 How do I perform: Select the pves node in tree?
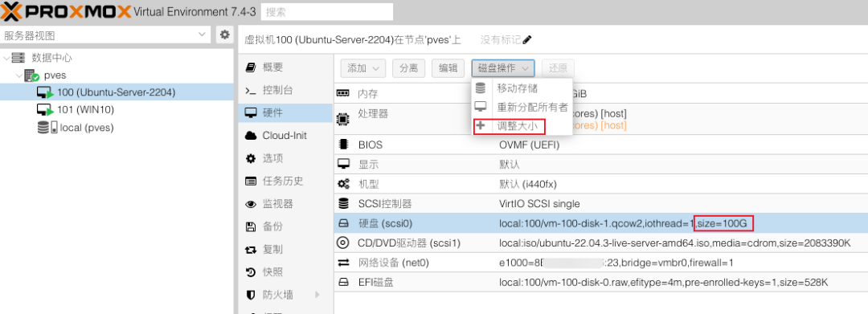[x=55, y=75]
